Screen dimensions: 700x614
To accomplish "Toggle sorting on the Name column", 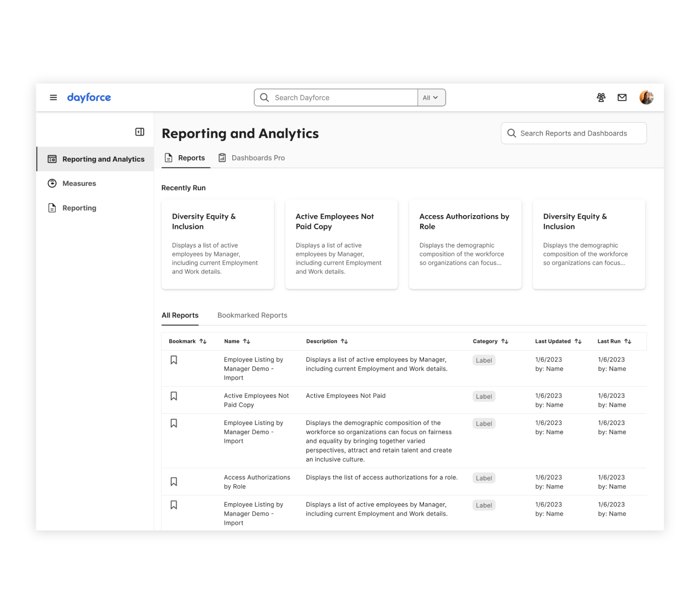I will pos(247,341).
